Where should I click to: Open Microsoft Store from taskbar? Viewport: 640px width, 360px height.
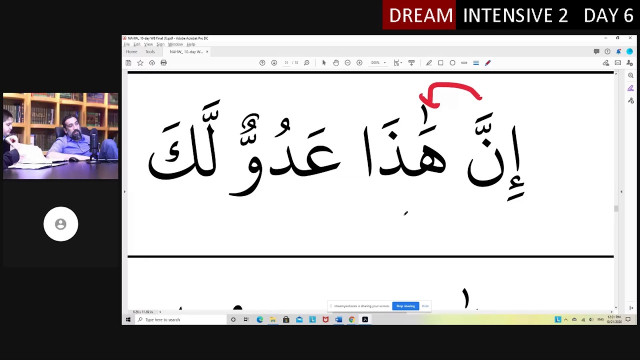286,320
